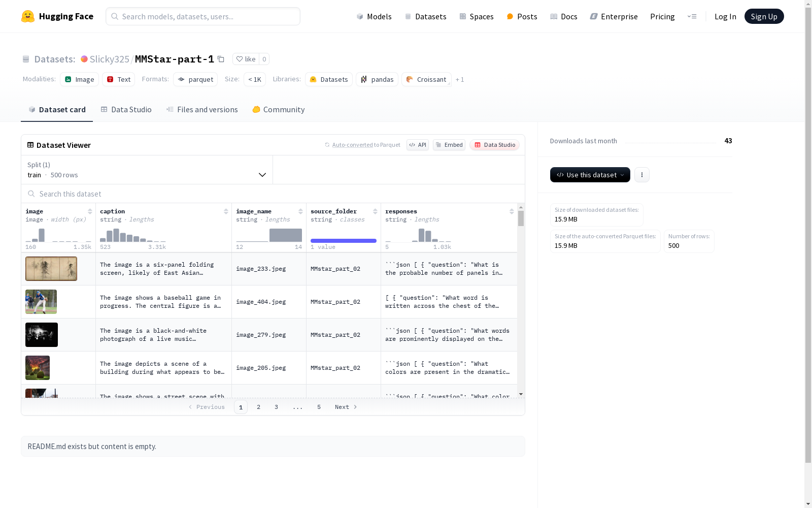Click the Embed button

click(x=449, y=145)
